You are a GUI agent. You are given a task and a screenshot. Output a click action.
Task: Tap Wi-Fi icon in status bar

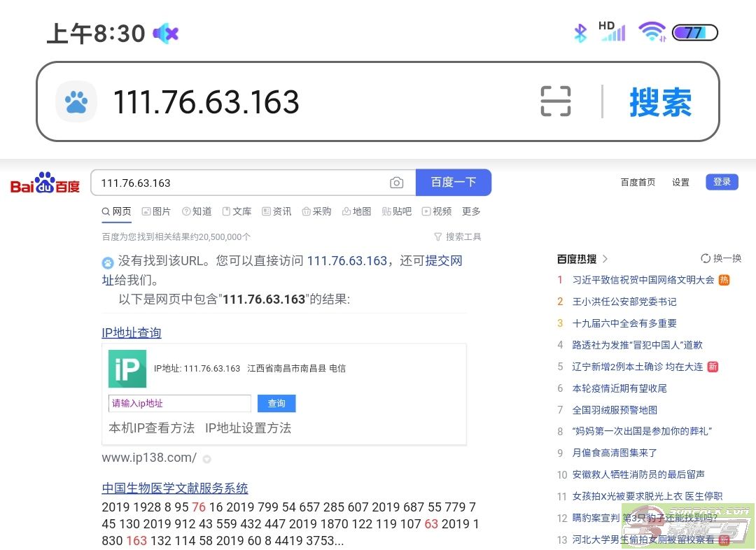point(652,31)
